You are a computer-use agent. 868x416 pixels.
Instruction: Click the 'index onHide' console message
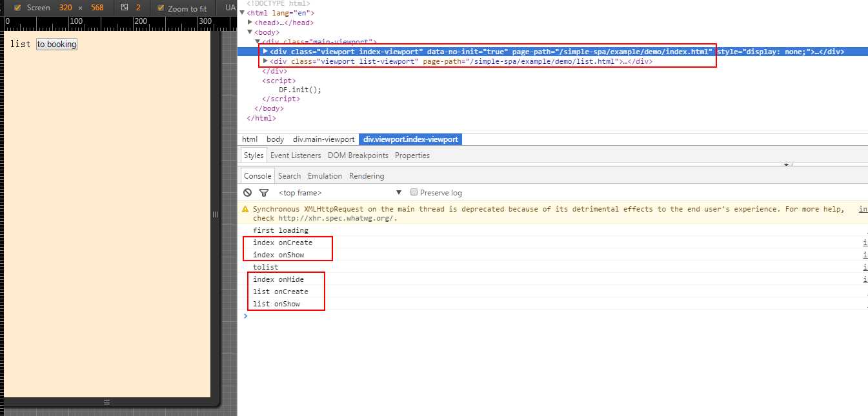[279, 279]
